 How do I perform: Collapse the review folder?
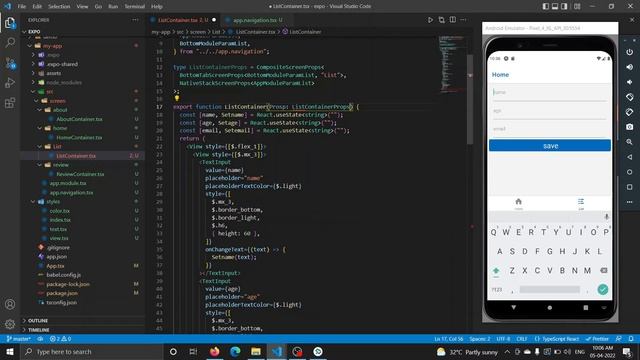pyautogui.click(x=82, y=165)
